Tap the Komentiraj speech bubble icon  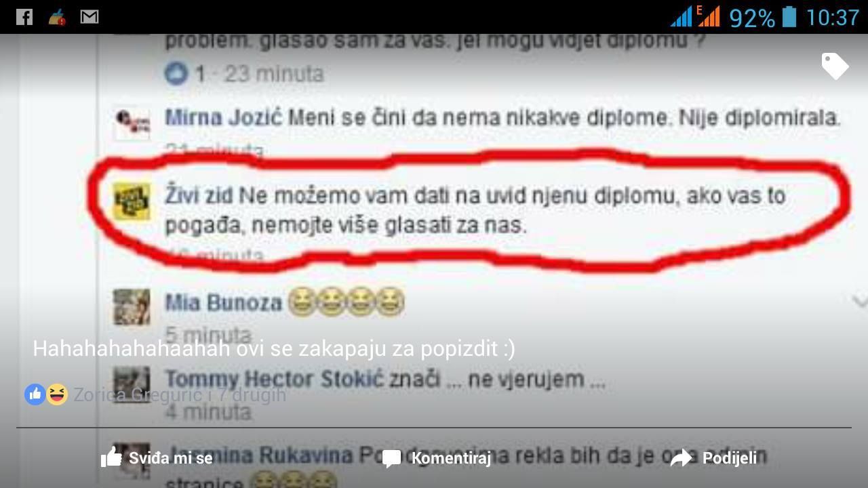(392, 459)
